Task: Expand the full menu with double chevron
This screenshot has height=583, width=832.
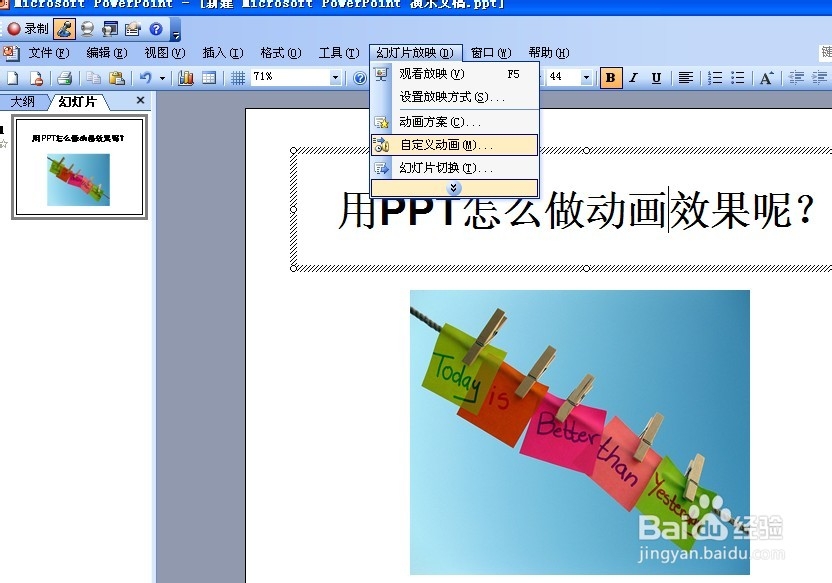Action: tap(454, 188)
